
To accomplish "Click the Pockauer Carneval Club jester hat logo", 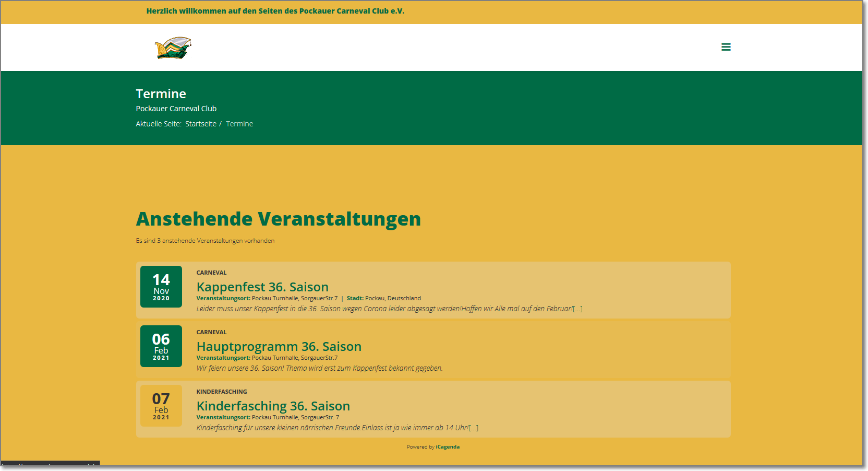I will click(173, 48).
